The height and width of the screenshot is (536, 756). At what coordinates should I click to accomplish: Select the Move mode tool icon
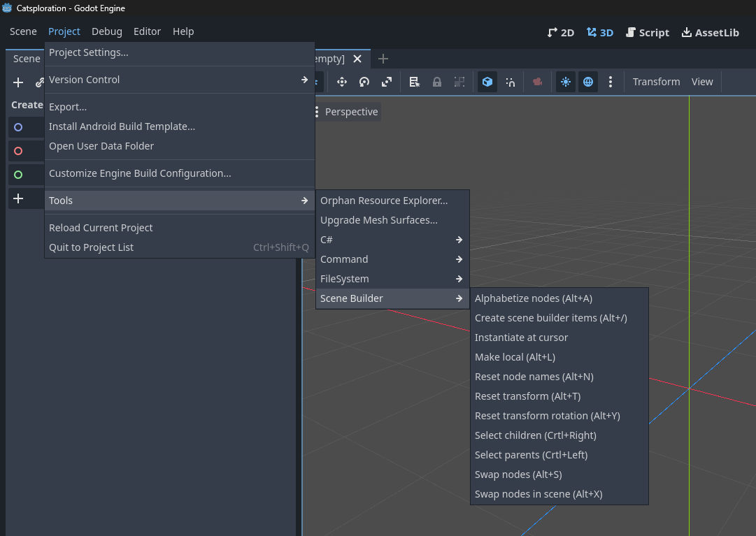[342, 82]
